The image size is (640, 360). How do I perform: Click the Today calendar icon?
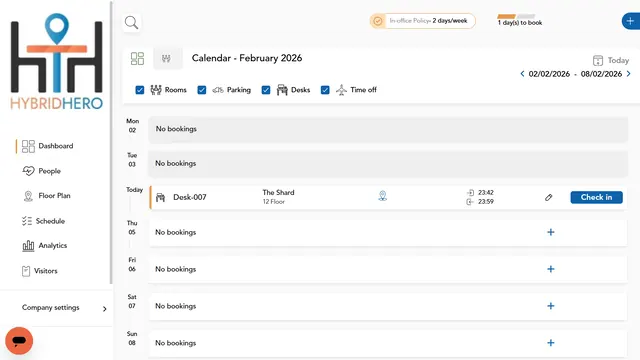coord(598,60)
